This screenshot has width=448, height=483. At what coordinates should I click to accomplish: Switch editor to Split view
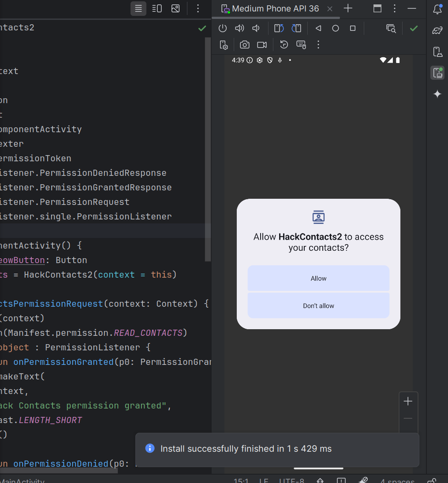click(157, 8)
